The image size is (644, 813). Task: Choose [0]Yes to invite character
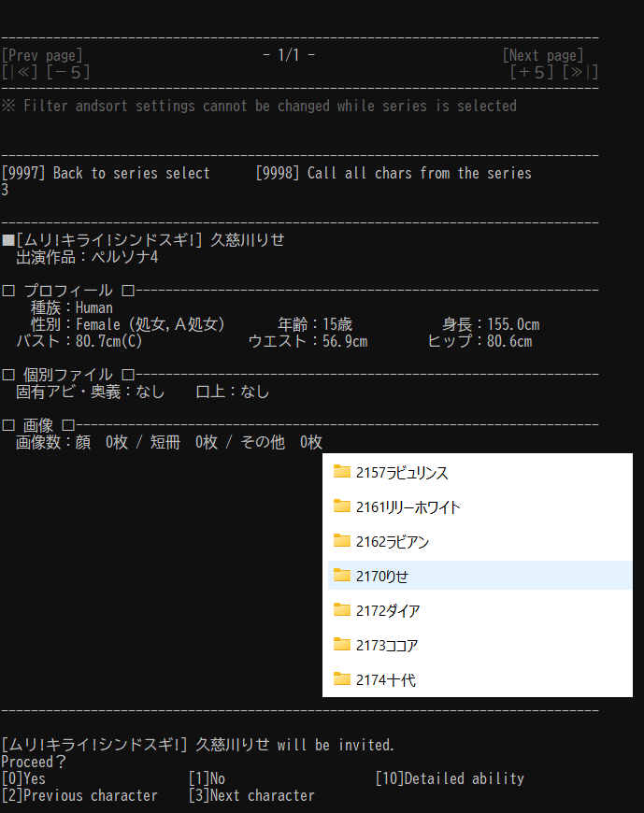pos(23,778)
